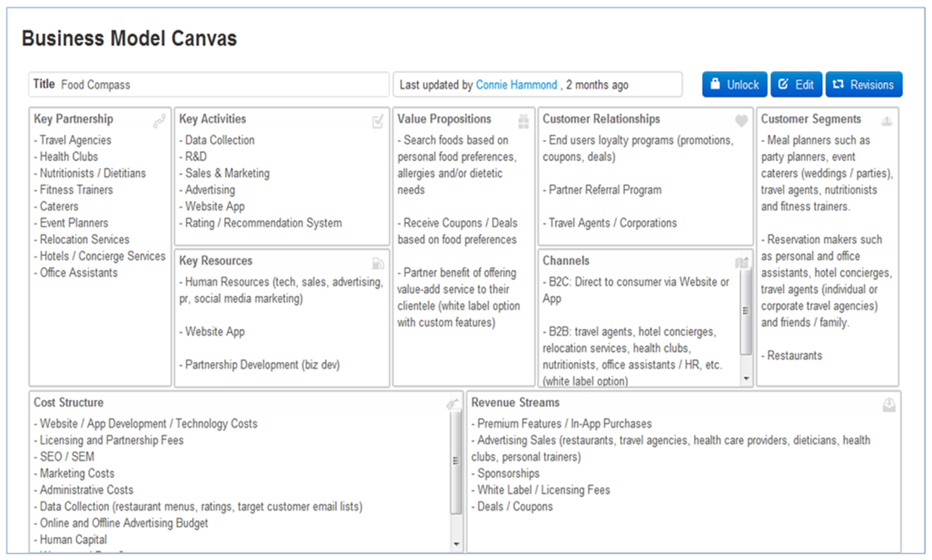Click the Channels scrollbar thumb

[746, 310]
